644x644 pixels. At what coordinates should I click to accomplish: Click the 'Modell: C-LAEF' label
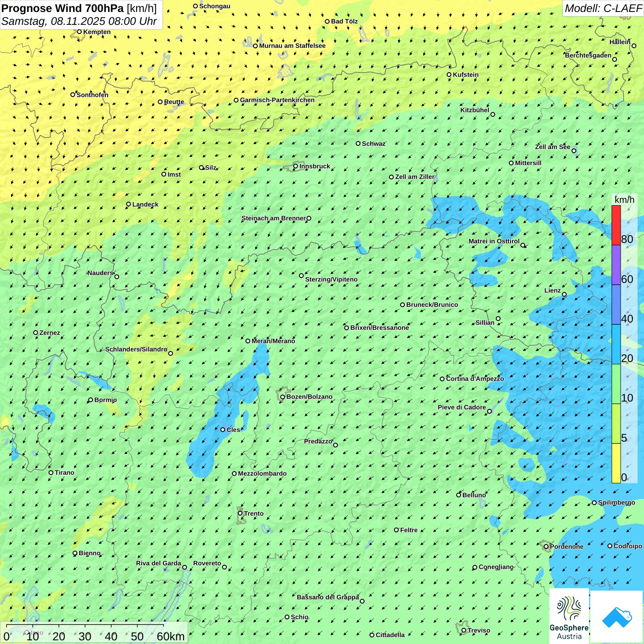point(603,8)
